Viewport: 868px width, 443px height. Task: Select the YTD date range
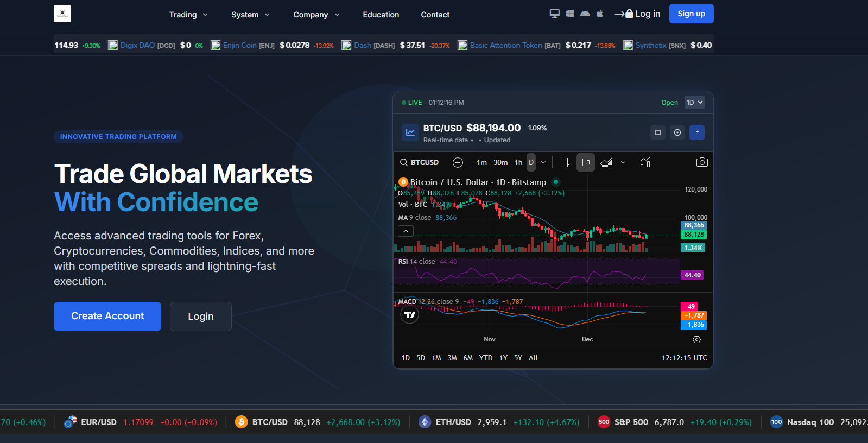point(485,358)
